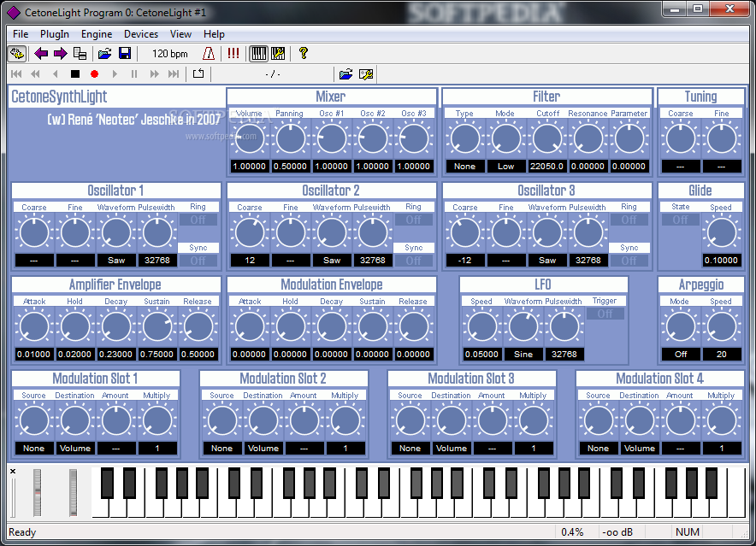Open MIDI file with transport folder icon
Image resolution: width=756 pixels, height=546 pixels.
tap(346, 74)
